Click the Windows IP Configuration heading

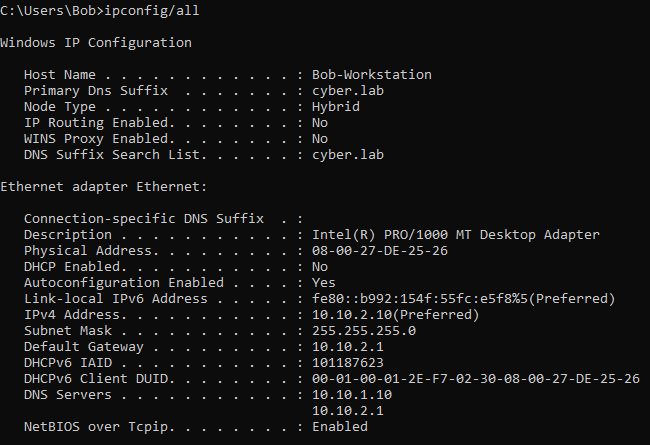point(96,43)
